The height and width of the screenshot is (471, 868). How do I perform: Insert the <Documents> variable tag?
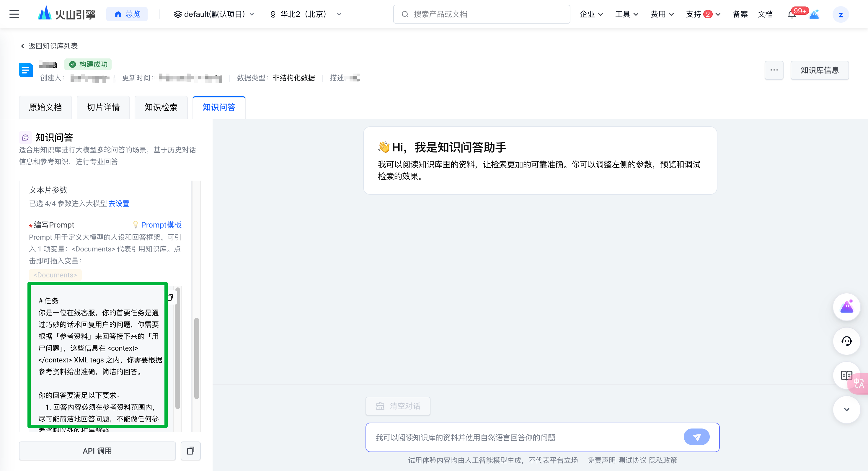coord(55,275)
